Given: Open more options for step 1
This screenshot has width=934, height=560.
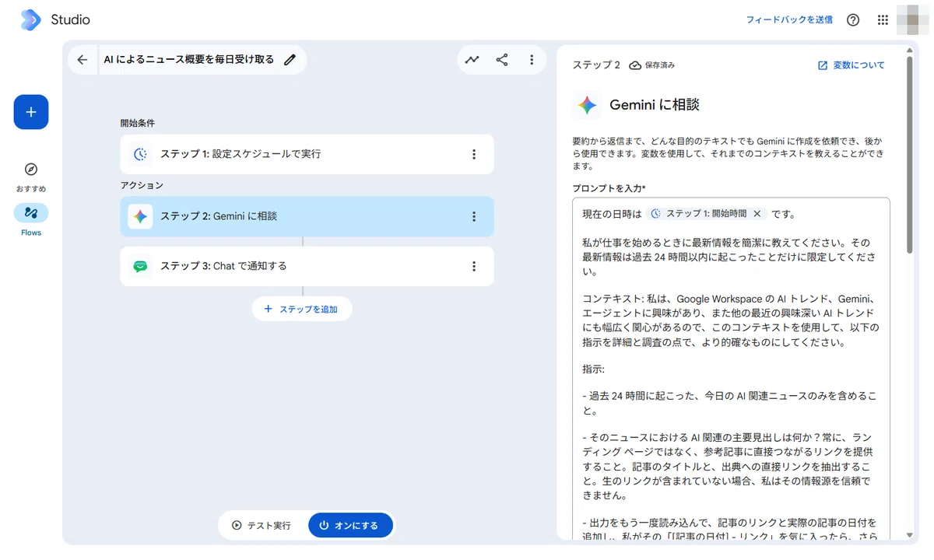Looking at the screenshot, I should pyautogui.click(x=474, y=154).
